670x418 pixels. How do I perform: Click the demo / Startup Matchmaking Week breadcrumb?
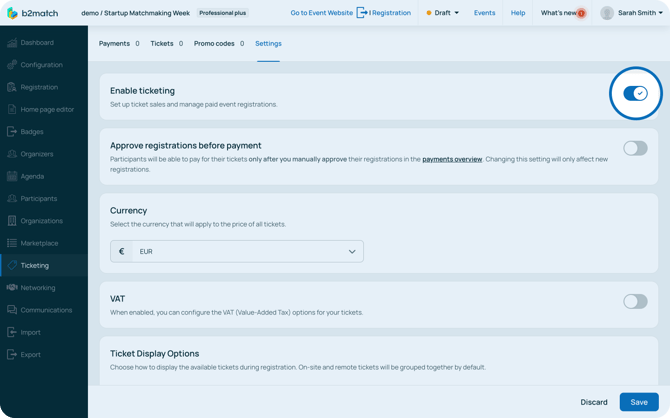[x=135, y=13]
